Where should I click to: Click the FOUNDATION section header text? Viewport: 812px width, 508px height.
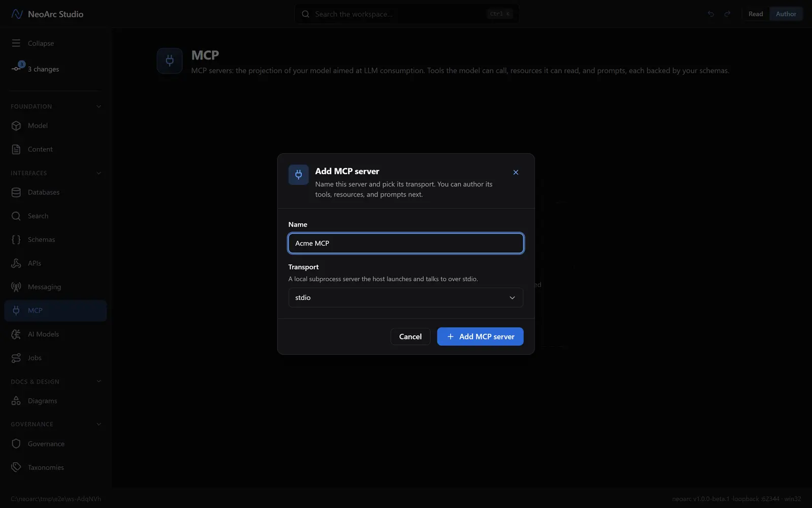pos(31,106)
